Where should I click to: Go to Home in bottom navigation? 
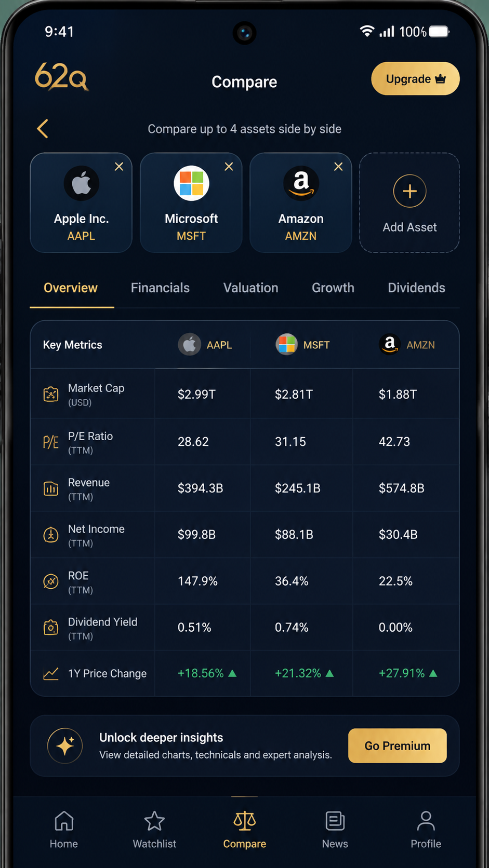tap(64, 830)
